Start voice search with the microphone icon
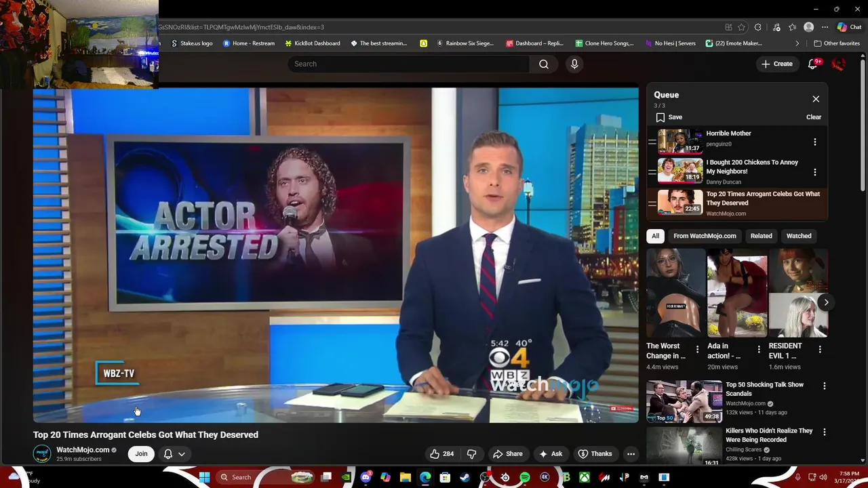 (x=574, y=64)
